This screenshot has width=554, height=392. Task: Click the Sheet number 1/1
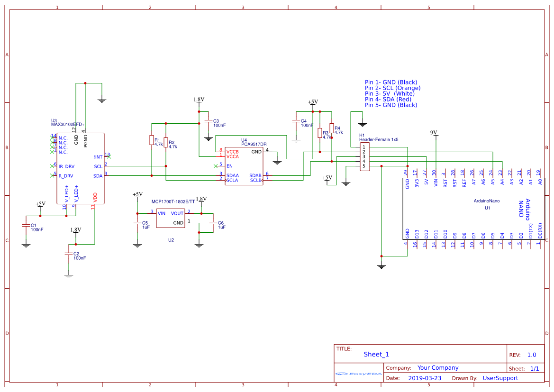pyautogui.click(x=535, y=369)
